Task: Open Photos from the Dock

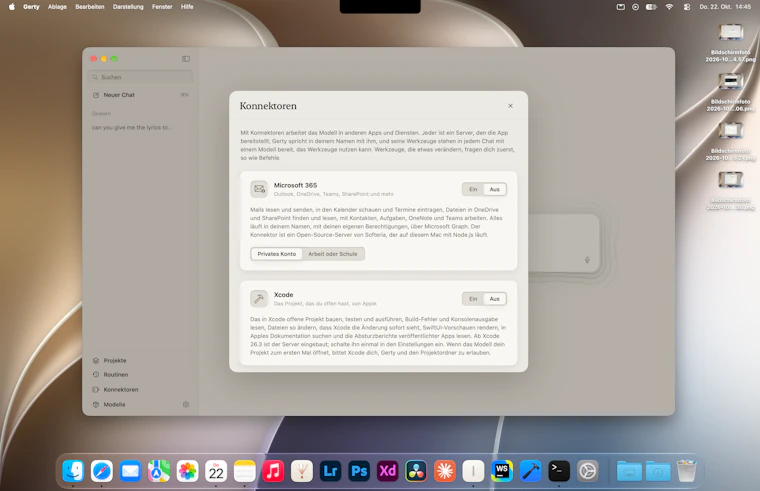Action: [x=188, y=471]
